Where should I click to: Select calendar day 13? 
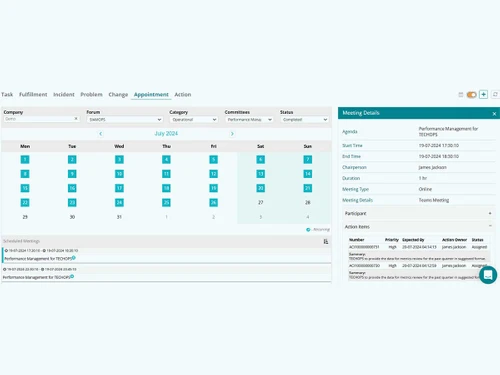pos(261,174)
